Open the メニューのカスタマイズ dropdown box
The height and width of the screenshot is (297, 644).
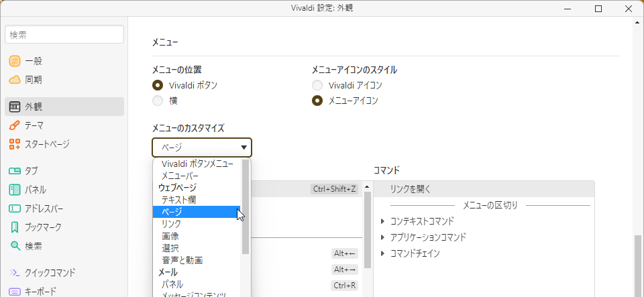(x=202, y=147)
